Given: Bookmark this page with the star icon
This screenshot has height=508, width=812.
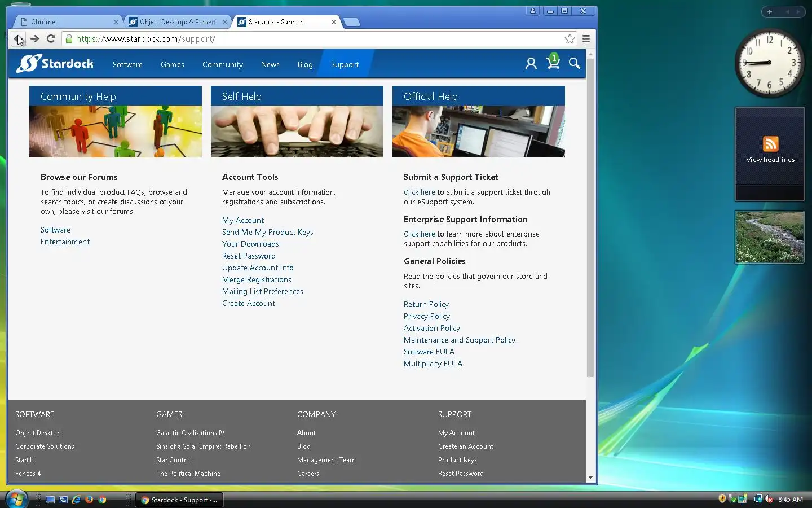Looking at the screenshot, I should tap(570, 38).
